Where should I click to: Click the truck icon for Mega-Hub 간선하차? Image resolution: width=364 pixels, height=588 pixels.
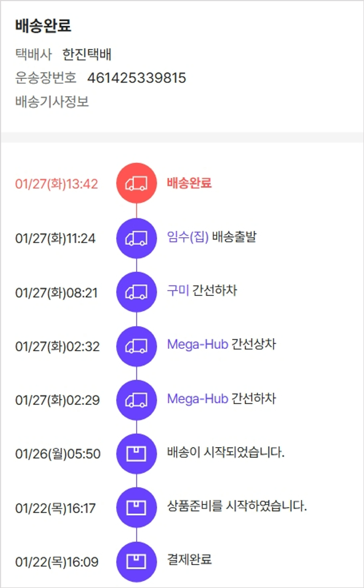[x=136, y=400]
